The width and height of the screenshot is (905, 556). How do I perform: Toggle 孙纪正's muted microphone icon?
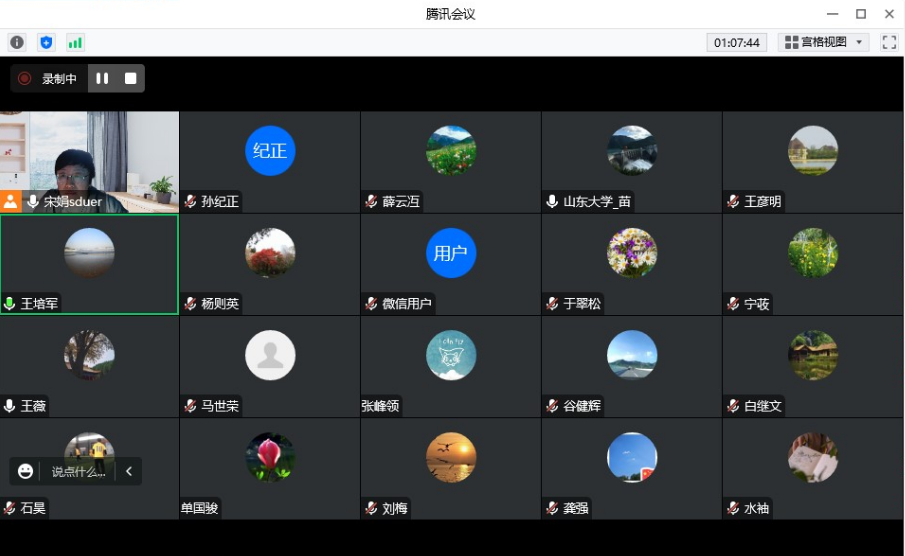click(190, 202)
